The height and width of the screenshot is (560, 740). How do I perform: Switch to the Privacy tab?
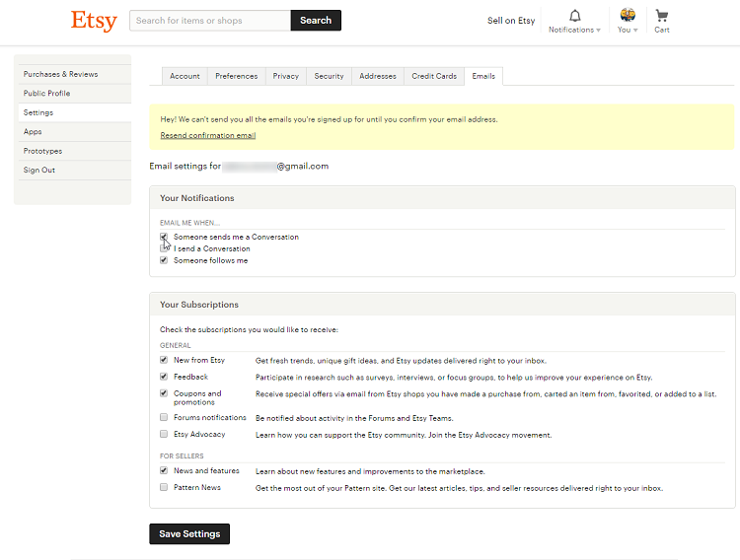(x=285, y=76)
